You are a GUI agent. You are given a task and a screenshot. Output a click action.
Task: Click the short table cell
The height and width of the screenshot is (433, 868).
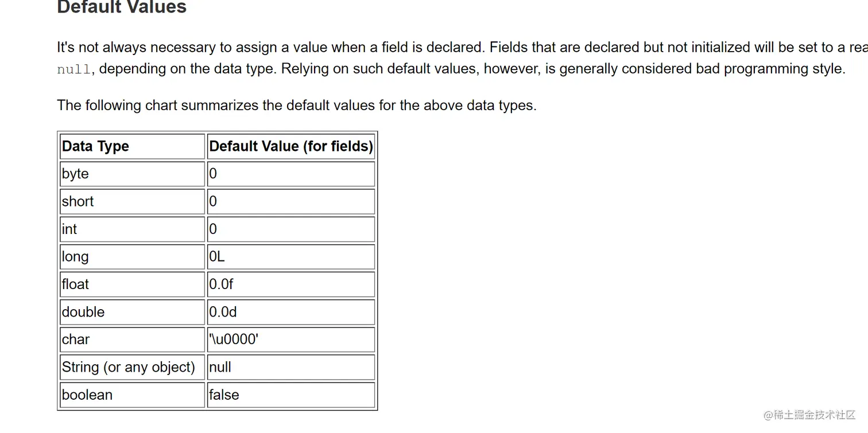(x=132, y=201)
